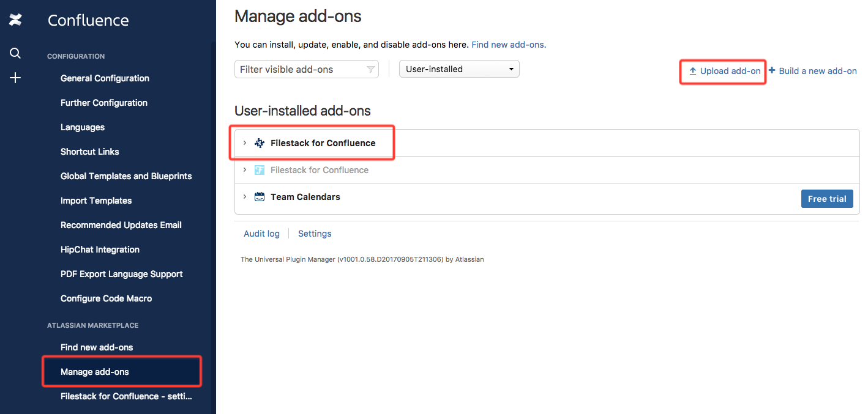This screenshot has height=414, width=868.
Task: Click the Confluence title text
Action: (88, 20)
